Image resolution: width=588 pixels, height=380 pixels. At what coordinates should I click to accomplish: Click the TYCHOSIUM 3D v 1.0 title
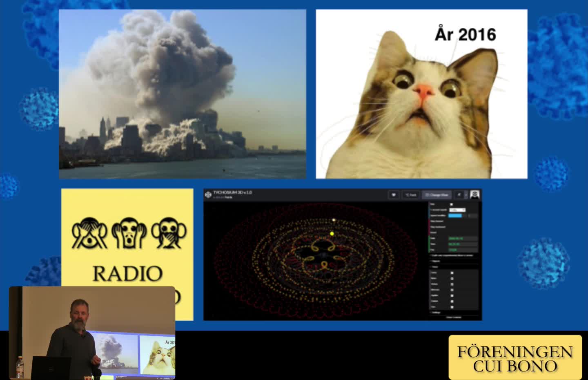232,192
